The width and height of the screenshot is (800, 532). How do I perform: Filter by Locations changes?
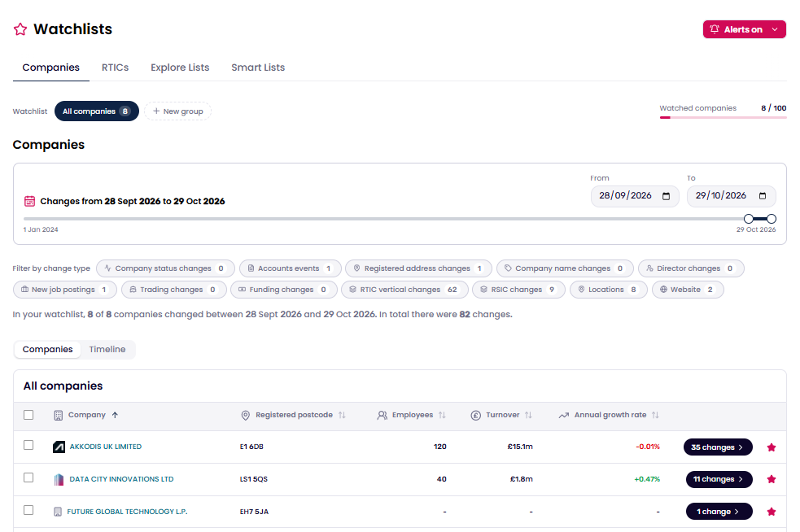pyautogui.click(x=608, y=290)
